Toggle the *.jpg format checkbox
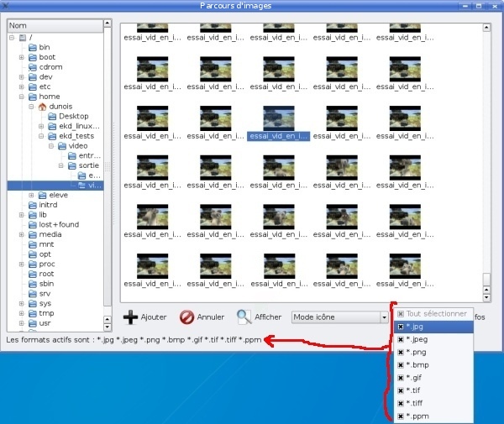This screenshot has width=504, height=424. (x=401, y=327)
